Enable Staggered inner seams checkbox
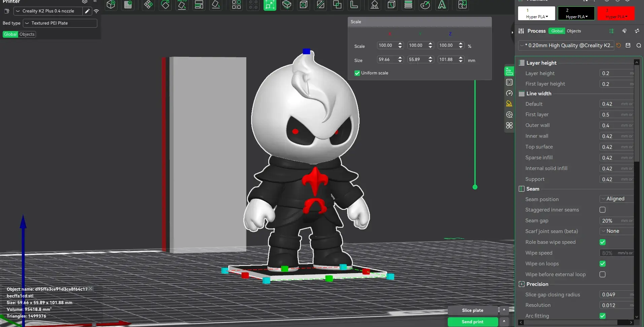The image size is (644, 327). (603, 210)
